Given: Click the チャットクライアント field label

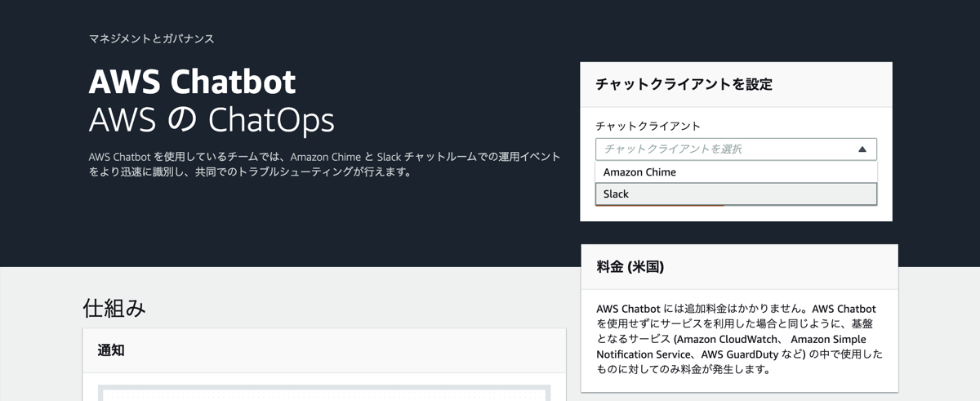Looking at the screenshot, I should pyautogui.click(x=648, y=126).
